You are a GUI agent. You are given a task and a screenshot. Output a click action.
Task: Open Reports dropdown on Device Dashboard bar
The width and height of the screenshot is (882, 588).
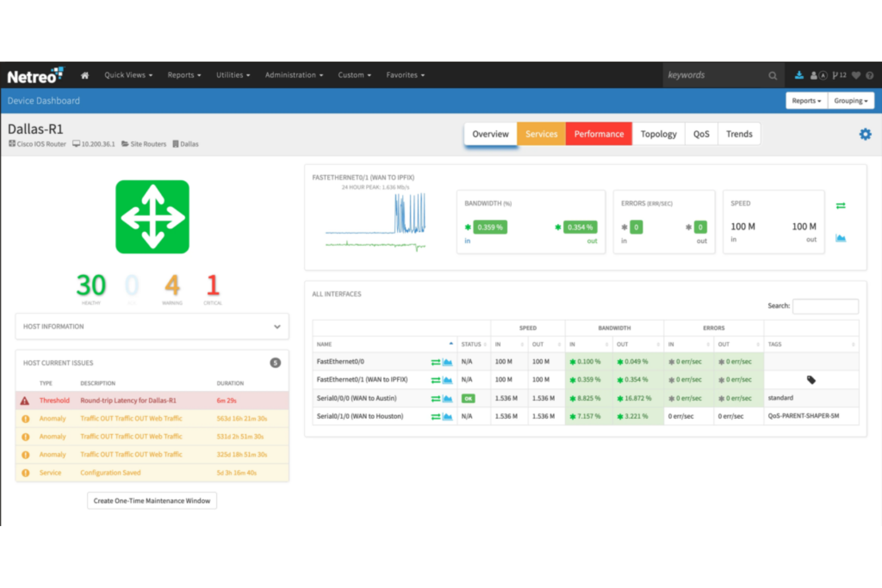pos(806,101)
